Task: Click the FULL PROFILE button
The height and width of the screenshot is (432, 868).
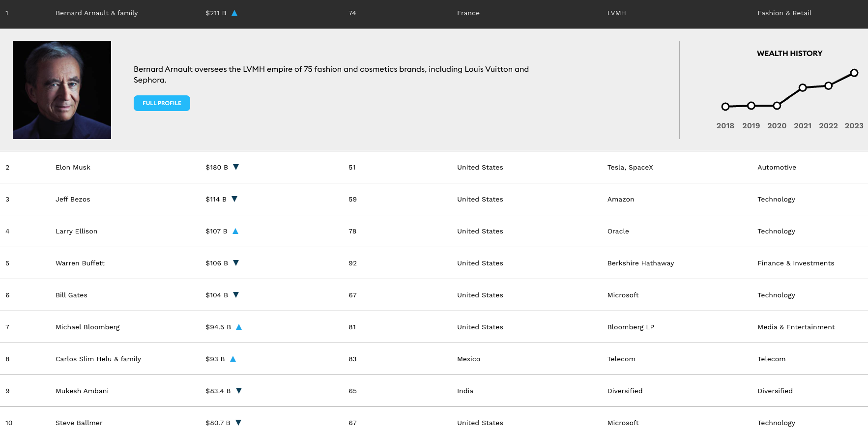Action: [162, 103]
